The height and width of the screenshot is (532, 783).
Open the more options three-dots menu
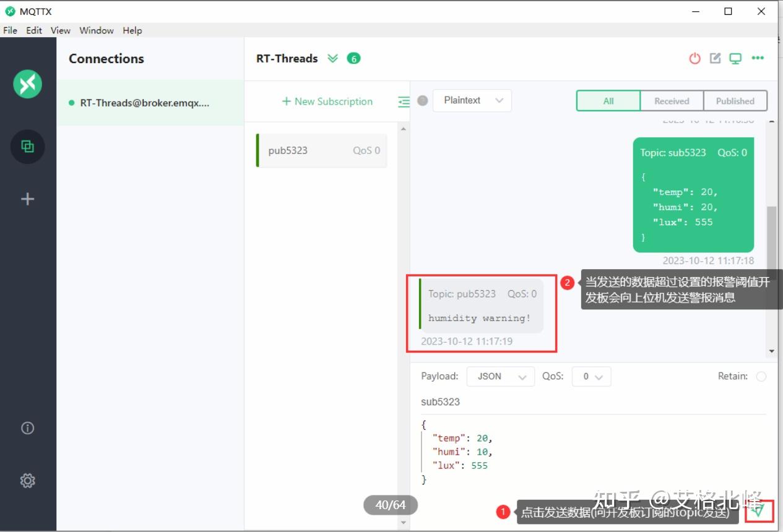758,58
